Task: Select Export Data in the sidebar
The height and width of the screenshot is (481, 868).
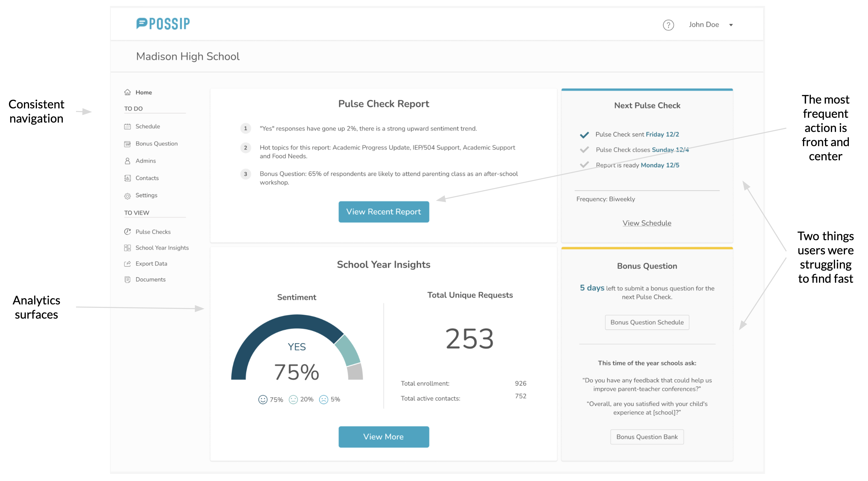Action: coord(151,264)
